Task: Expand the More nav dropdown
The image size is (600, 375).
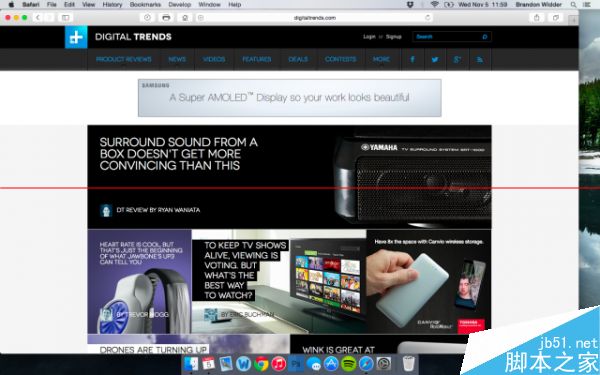Action: coord(381,59)
